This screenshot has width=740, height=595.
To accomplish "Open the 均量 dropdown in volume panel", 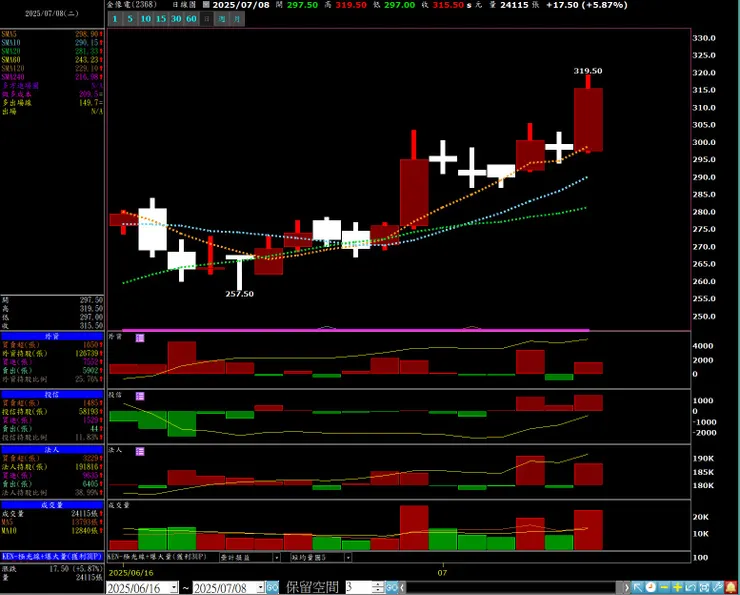I will pos(348,558).
